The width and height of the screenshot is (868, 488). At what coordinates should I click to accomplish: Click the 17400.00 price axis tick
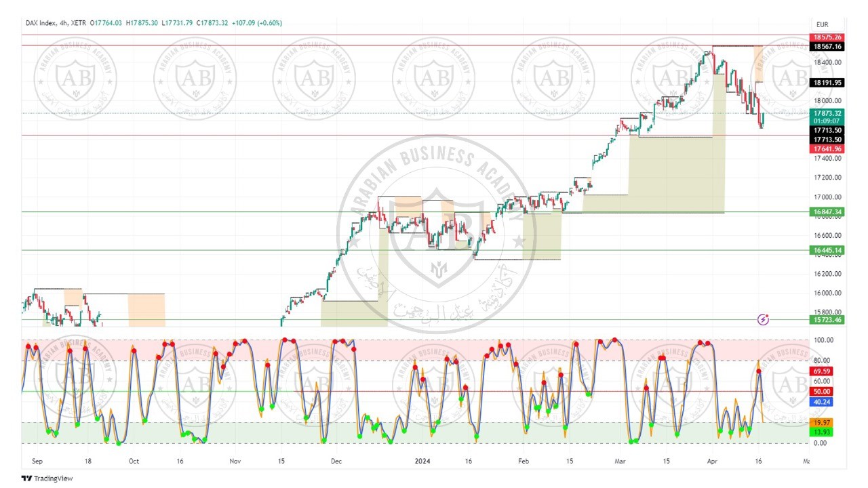pos(827,159)
